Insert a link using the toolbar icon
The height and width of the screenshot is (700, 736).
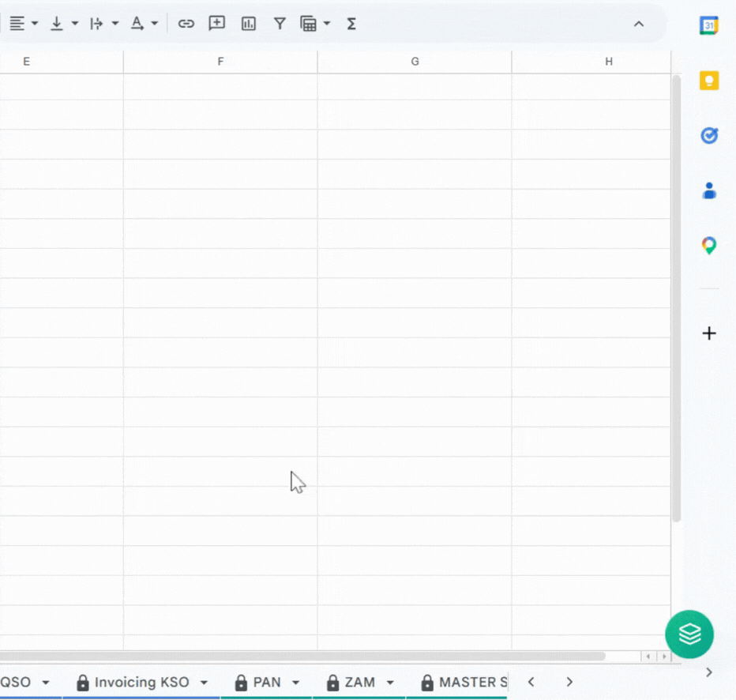[186, 24]
